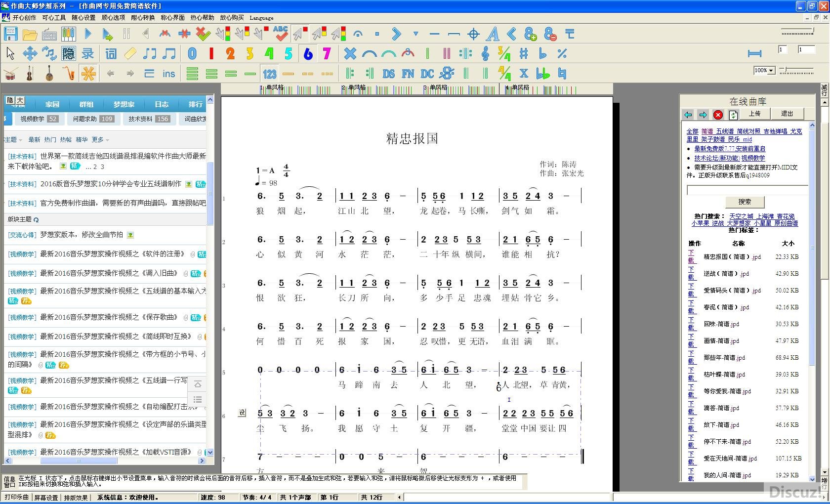The height and width of the screenshot is (504, 830).
Task: Click the 上传 upload button
Action: 754,114
